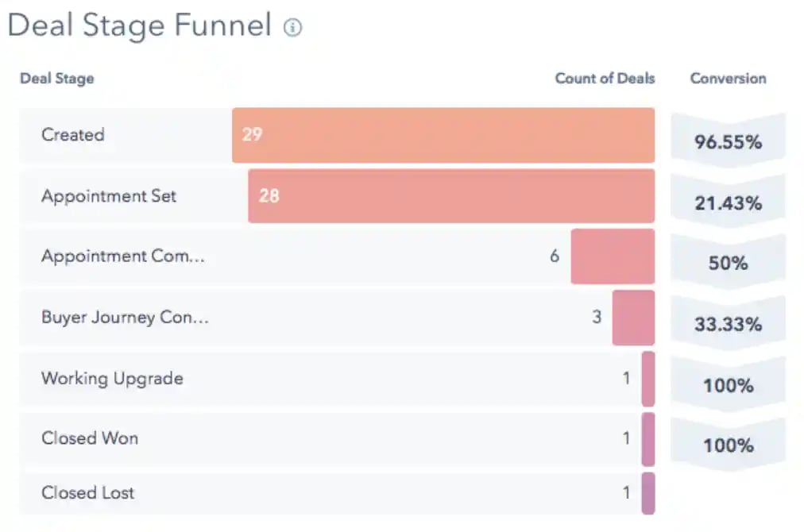Click the Deal Stage Funnel title
The height and width of the screenshot is (532, 804).
pos(139,26)
